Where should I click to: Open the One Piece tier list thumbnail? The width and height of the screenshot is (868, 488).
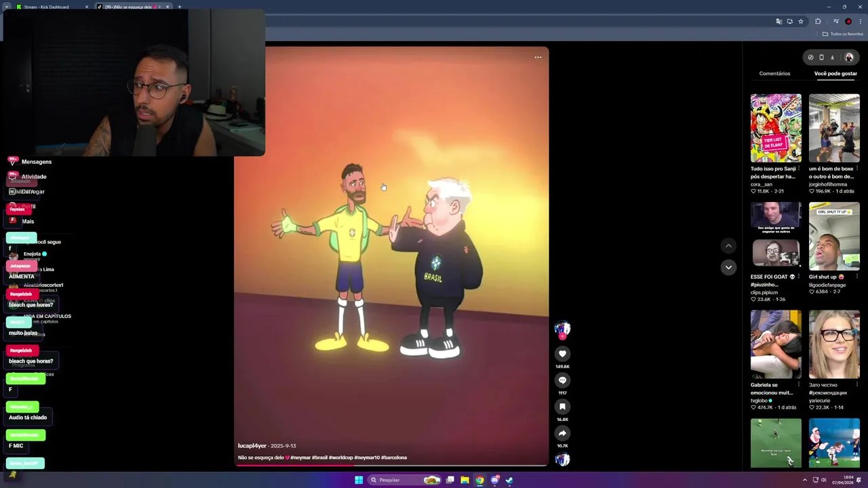pos(776,128)
